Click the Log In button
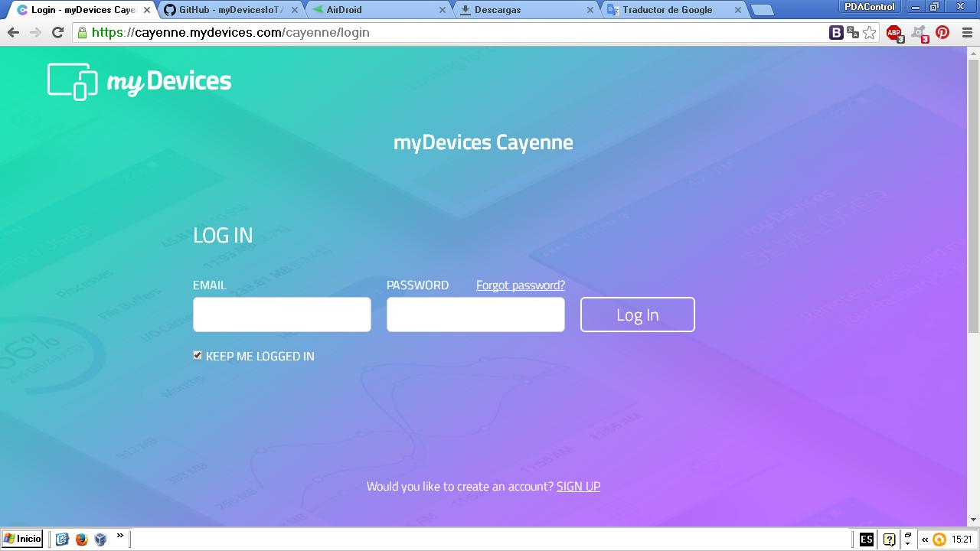 [x=638, y=315]
